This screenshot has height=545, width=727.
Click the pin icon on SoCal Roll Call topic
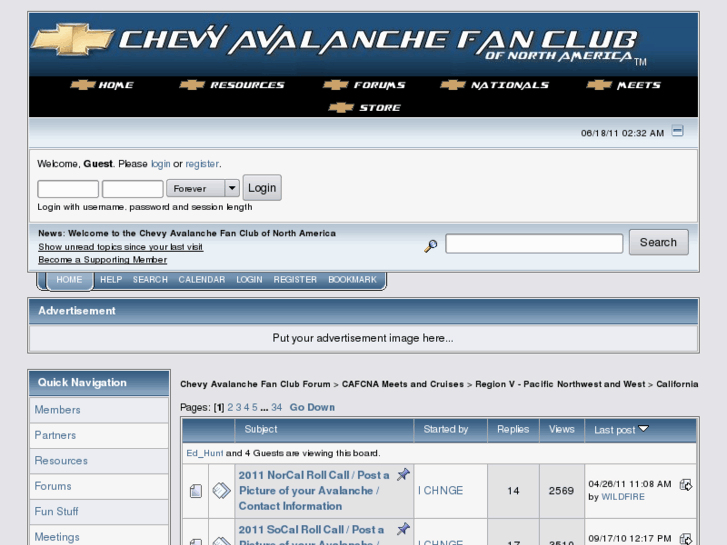(403, 529)
